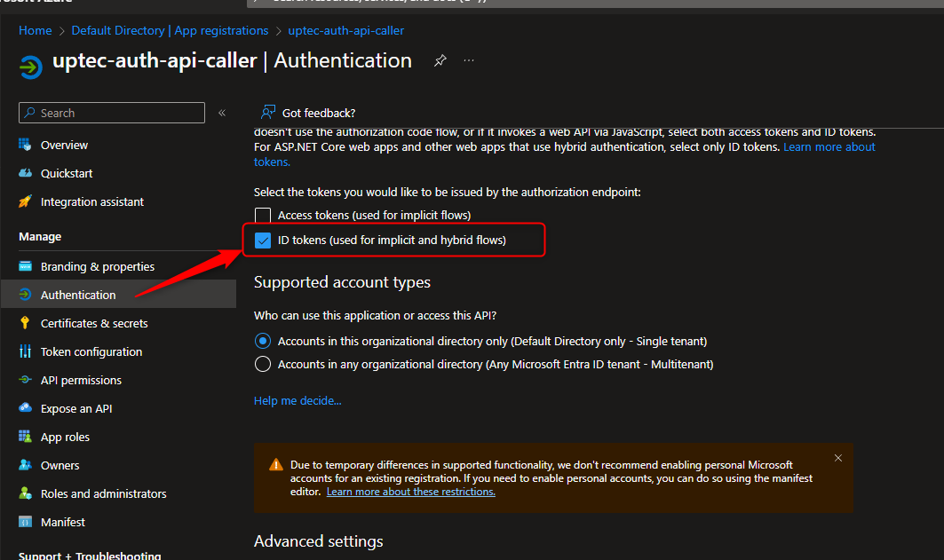Open Quickstart via its cloud icon
Screen dimensions: 944x560
pos(26,173)
